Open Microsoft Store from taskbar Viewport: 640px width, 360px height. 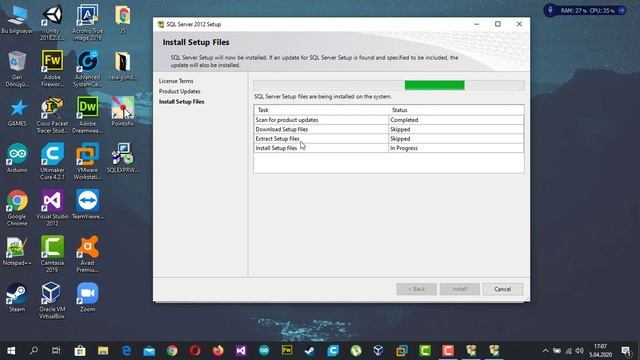point(80,351)
